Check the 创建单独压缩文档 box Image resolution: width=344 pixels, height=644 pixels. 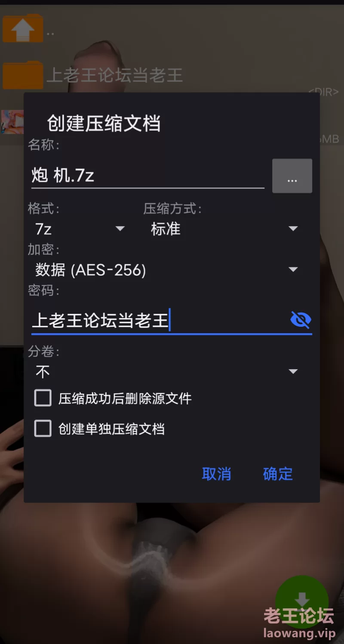[43, 429]
